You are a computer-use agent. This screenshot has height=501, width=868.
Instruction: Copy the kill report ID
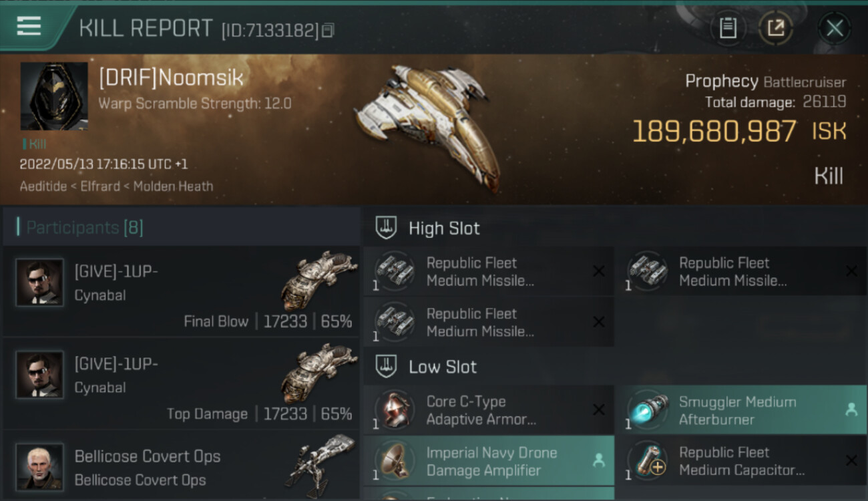point(327,30)
